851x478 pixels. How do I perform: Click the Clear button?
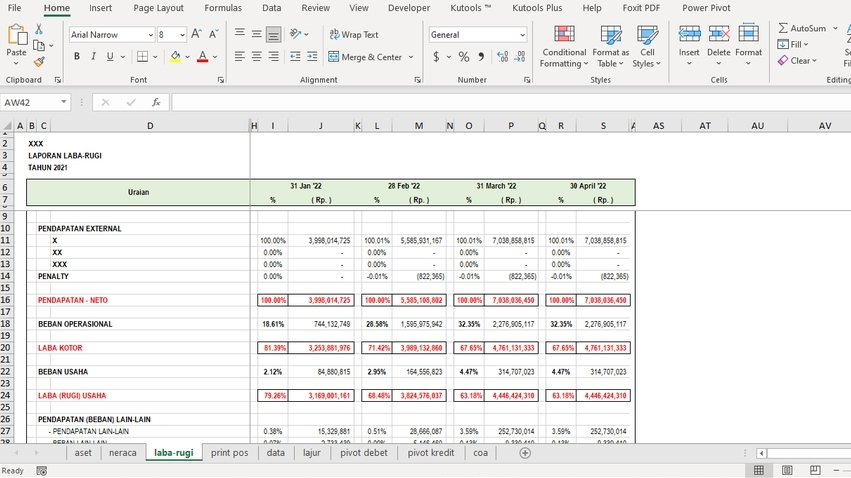tap(798, 61)
